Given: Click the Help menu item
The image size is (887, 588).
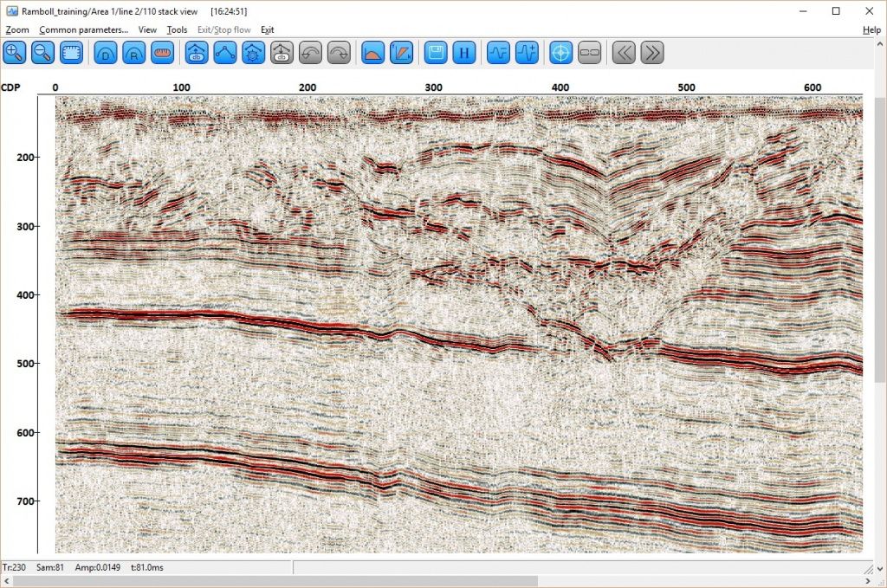Looking at the screenshot, I should click(871, 29).
